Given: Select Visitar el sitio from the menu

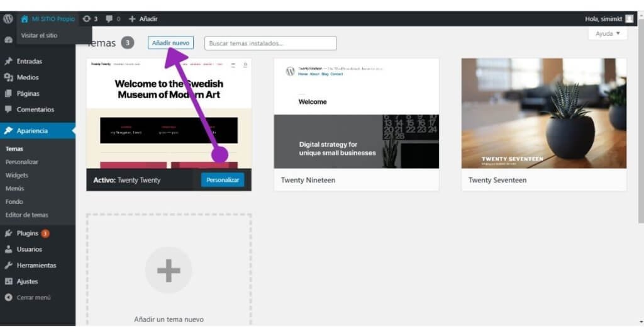Looking at the screenshot, I should click(39, 35).
